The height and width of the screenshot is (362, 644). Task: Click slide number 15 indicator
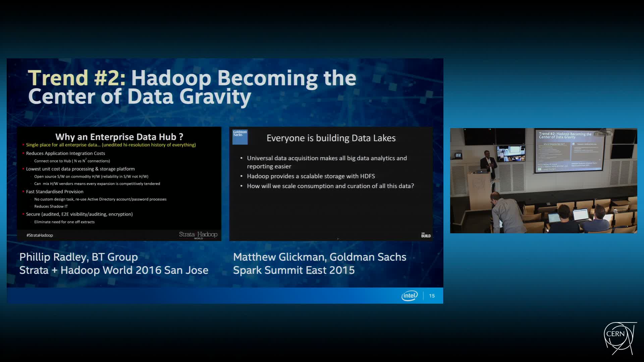click(x=432, y=296)
